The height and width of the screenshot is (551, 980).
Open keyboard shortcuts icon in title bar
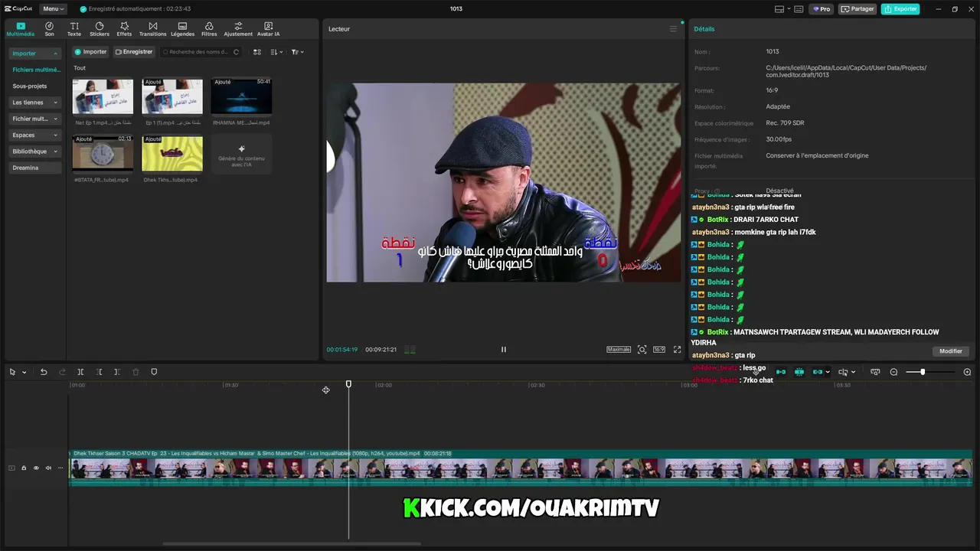[x=799, y=9]
